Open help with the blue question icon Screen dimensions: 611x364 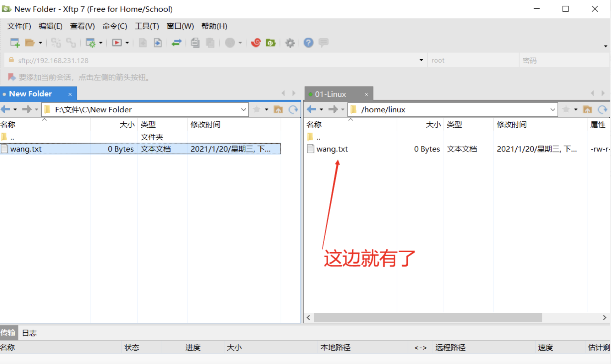308,43
